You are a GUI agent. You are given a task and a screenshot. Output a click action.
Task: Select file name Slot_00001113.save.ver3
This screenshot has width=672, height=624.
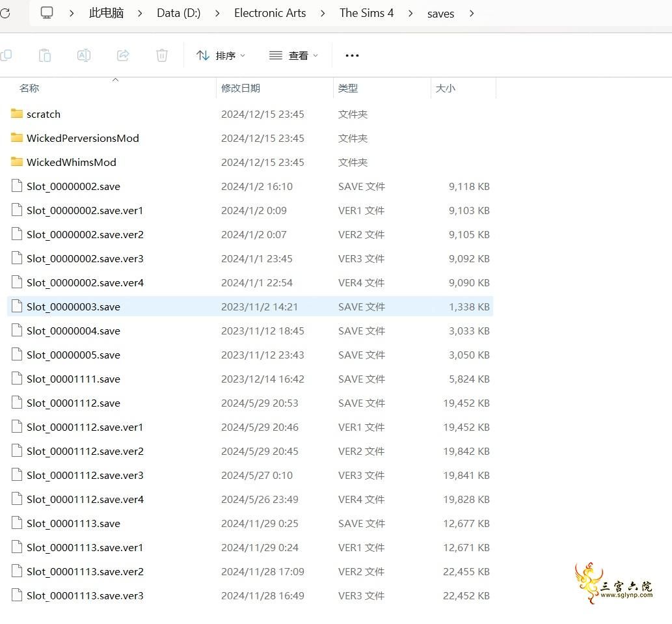(x=85, y=595)
